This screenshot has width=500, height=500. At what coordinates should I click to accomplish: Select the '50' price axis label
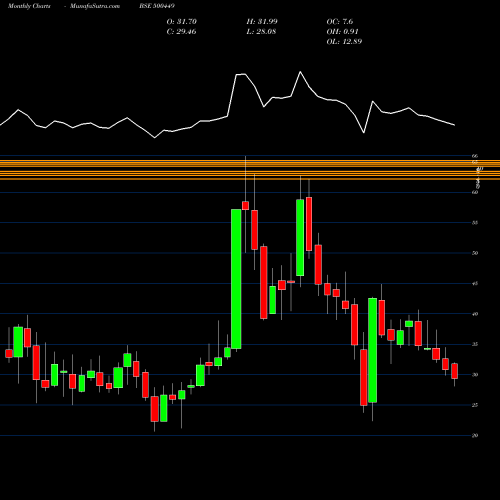475,253
